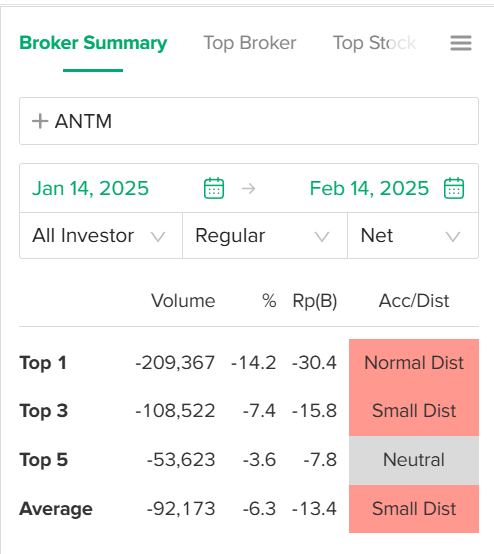494x554 pixels.
Task: Expand the Net dropdown
Action: coord(413,236)
